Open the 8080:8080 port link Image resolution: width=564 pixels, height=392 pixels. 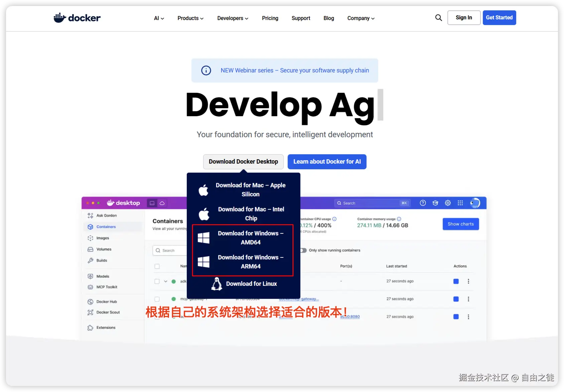[x=350, y=317]
